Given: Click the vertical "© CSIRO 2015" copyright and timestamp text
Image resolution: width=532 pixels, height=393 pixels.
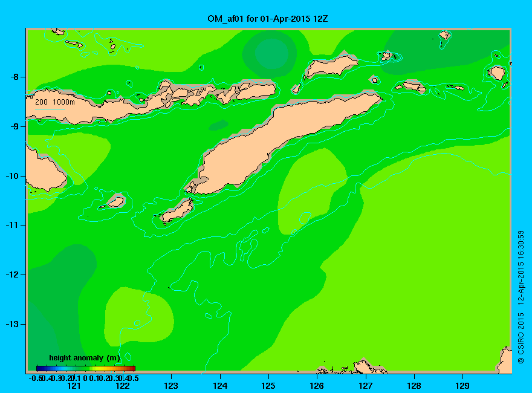Looking at the screenshot, I should click(x=521, y=297).
